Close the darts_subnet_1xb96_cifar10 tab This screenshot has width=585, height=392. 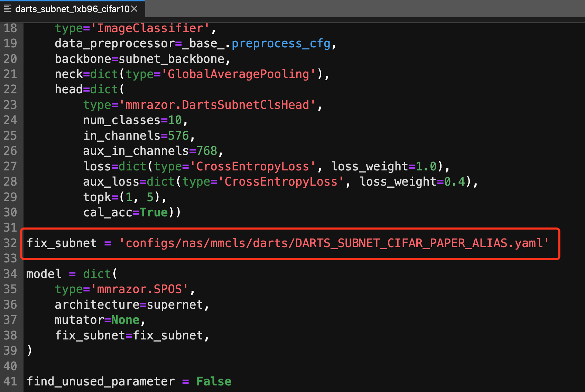[x=134, y=9]
